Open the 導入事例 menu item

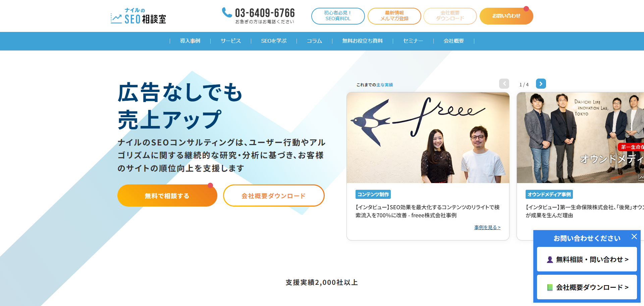(190, 41)
